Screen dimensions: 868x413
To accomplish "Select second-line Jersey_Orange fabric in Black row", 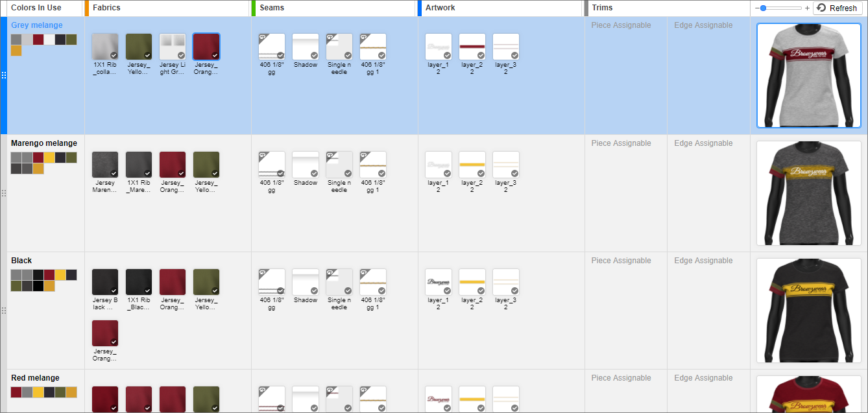I will tap(105, 333).
